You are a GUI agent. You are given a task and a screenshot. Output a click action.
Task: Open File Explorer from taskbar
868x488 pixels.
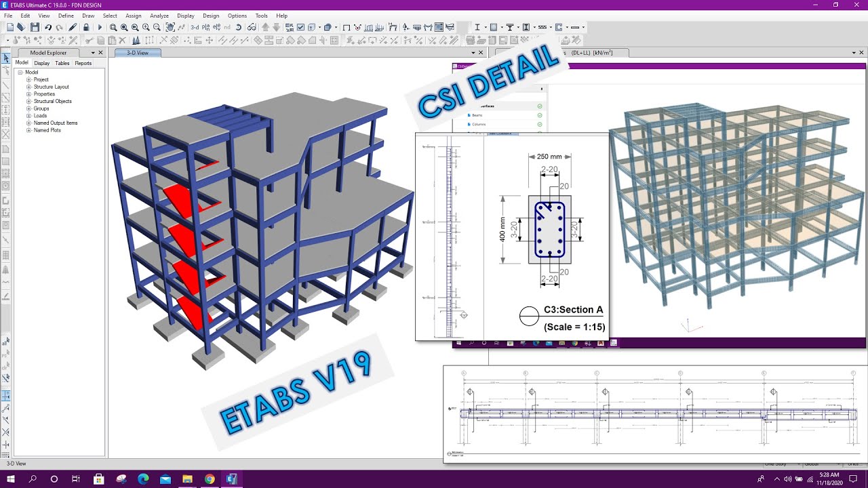coord(187,479)
